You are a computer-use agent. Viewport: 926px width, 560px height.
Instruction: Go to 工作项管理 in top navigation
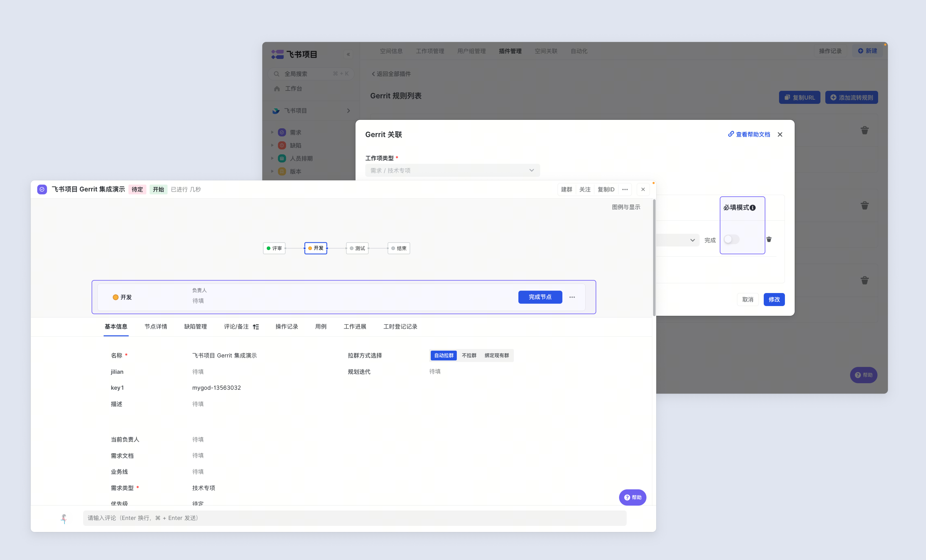coord(430,51)
